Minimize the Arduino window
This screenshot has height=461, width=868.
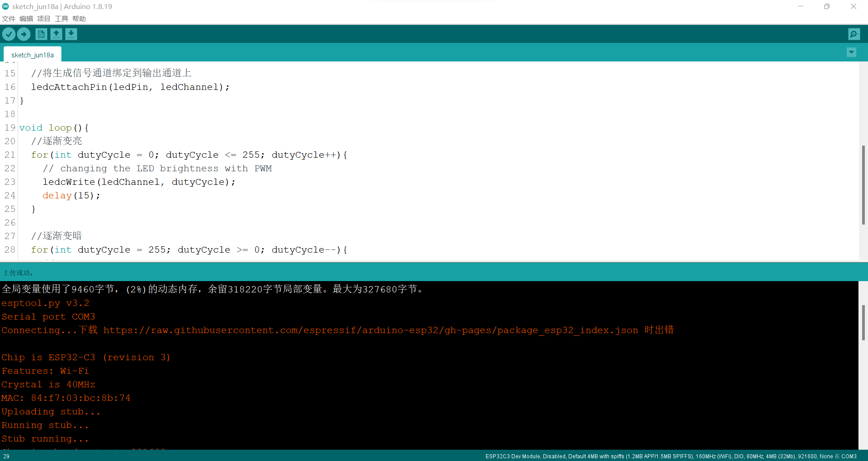pyautogui.click(x=801, y=6)
